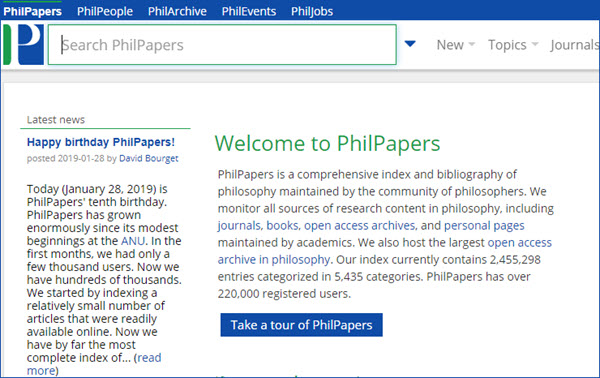Click the Latest news heading
This screenshot has height=378, width=600.
point(56,120)
